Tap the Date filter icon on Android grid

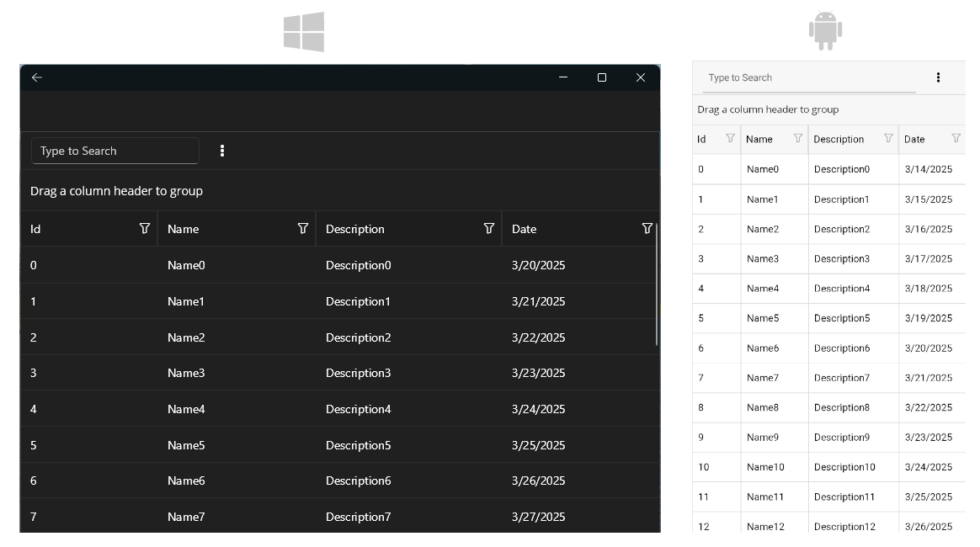pos(956,138)
